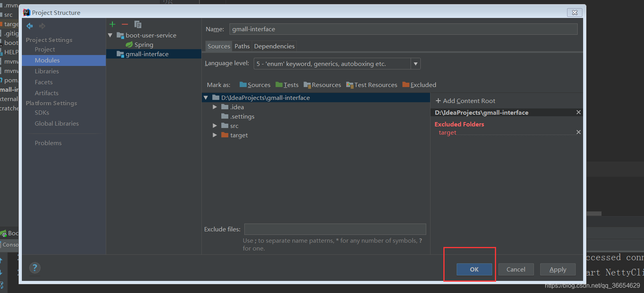Click the green plus Add module icon
644x293 pixels.
coord(112,24)
